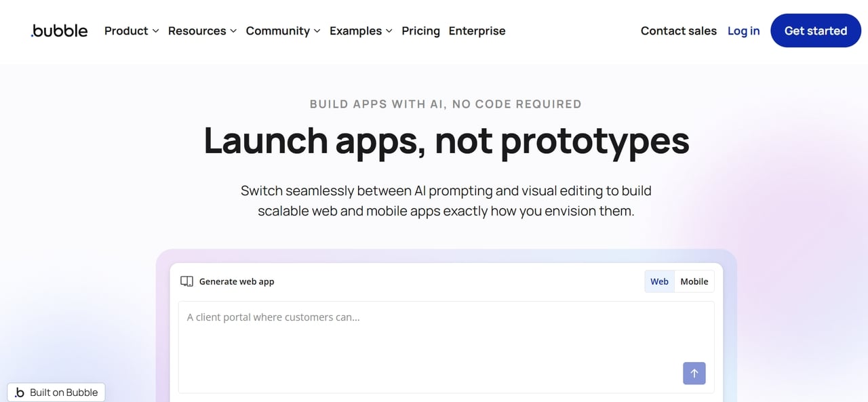Open the Enterprise page
The height and width of the screenshot is (402, 868).
[477, 31]
